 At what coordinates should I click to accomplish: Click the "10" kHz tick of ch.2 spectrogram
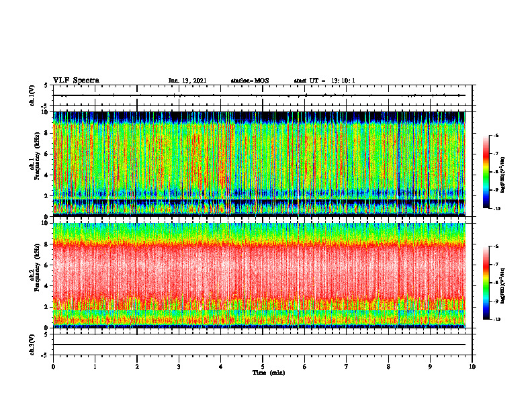pos(46,223)
